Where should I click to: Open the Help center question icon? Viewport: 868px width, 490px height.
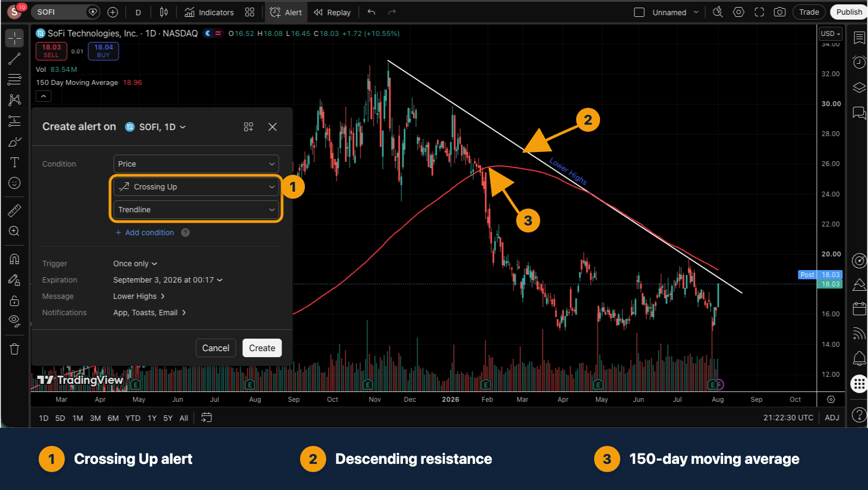click(859, 415)
